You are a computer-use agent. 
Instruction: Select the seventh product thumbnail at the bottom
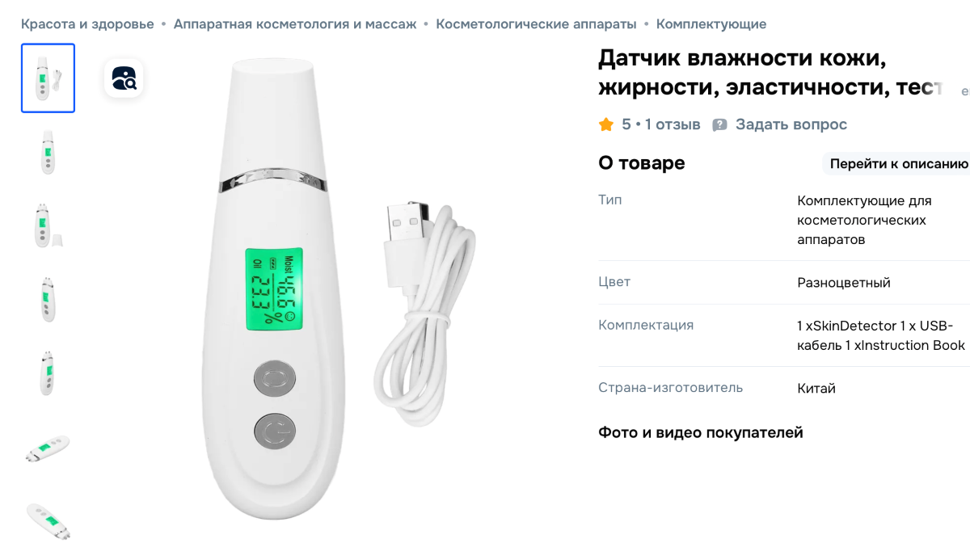[x=48, y=521]
